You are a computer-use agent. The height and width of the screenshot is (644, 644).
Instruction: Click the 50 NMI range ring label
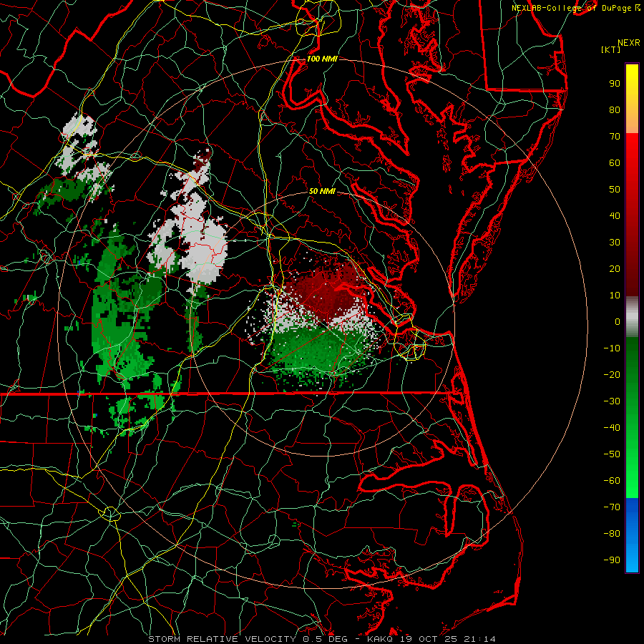click(322, 191)
